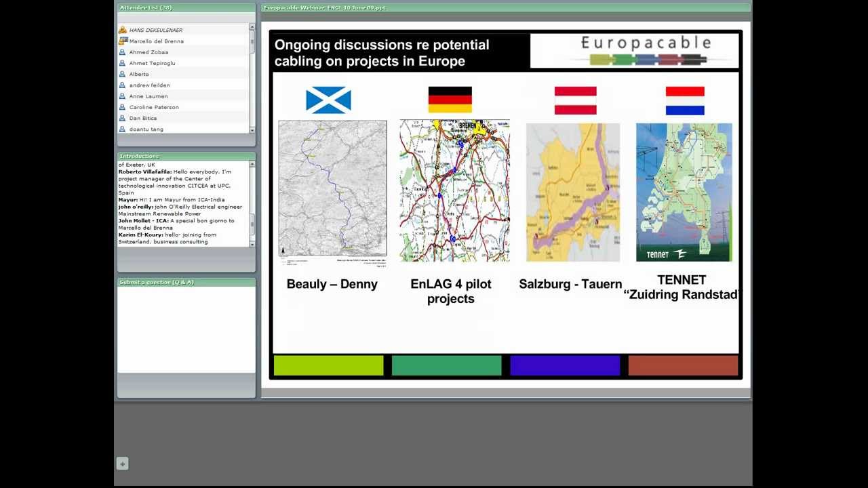868x488 pixels.
Task: Click the TENNET Zuidring Randstad caption
Action: [682, 287]
